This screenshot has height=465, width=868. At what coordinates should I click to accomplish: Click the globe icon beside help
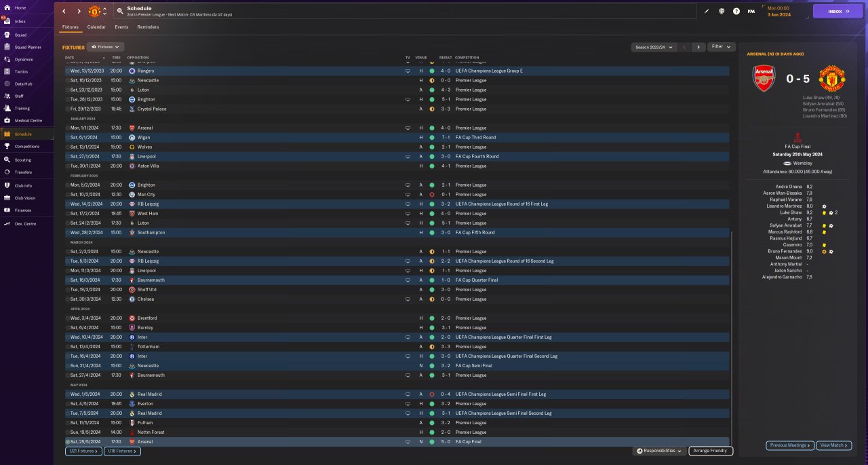pos(721,11)
